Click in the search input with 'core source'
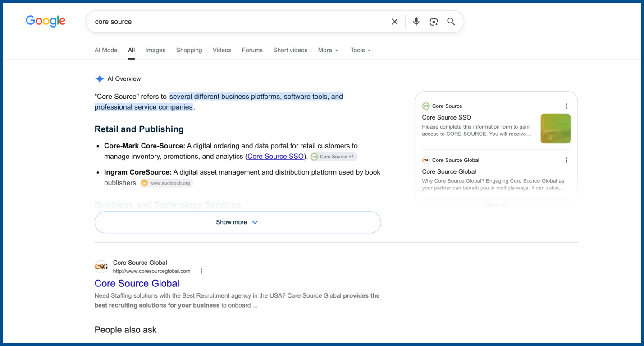 click(239, 22)
